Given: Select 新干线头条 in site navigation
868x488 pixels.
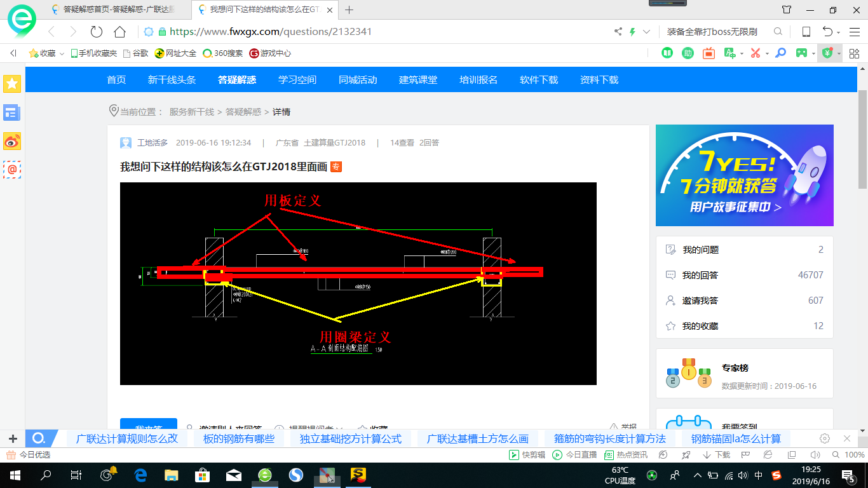Looking at the screenshot, I should coord(172,79).
